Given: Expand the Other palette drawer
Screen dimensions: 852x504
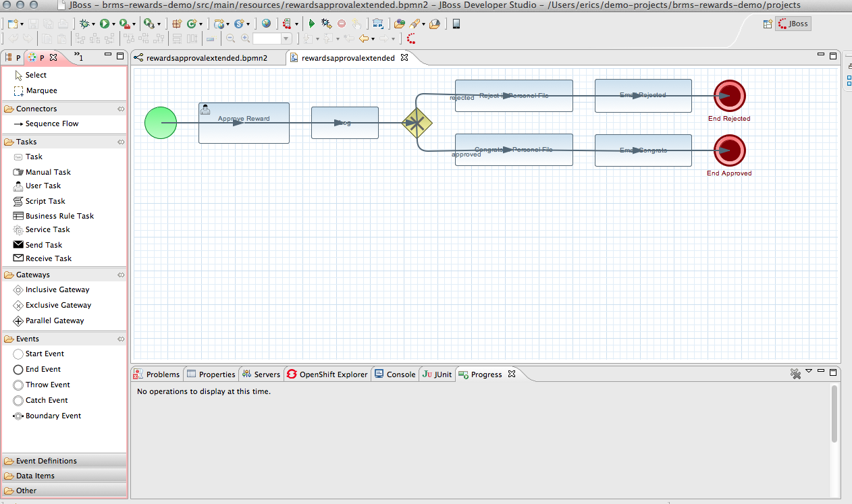Looking at the screenshot, I should click(64, 491).
